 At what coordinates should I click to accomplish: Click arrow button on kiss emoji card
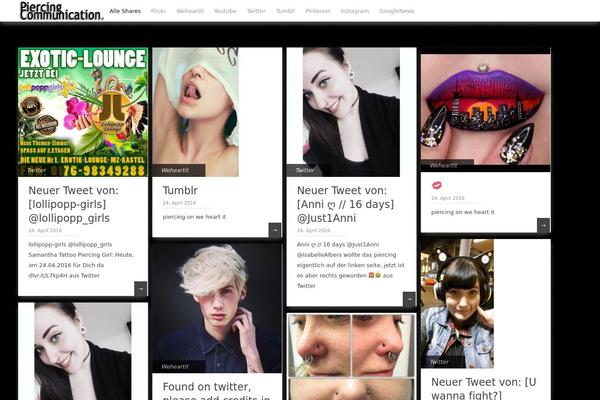pyautogui.click(x=543, y=225)
